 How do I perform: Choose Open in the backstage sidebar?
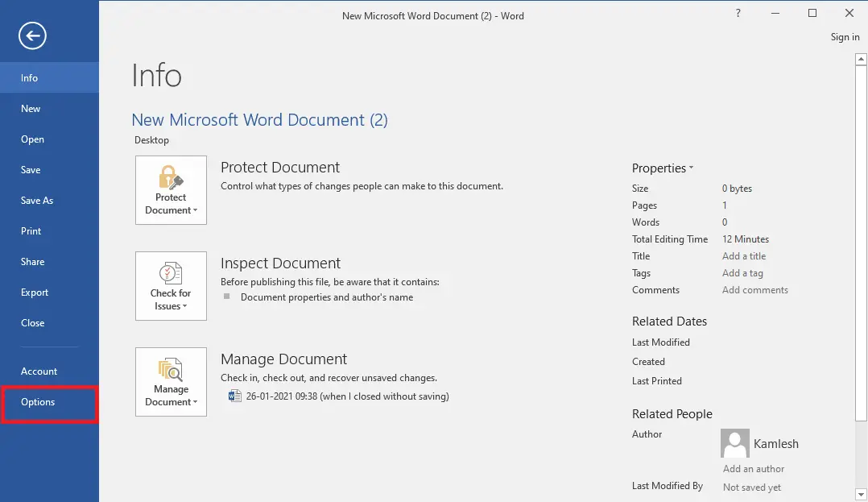49,139
